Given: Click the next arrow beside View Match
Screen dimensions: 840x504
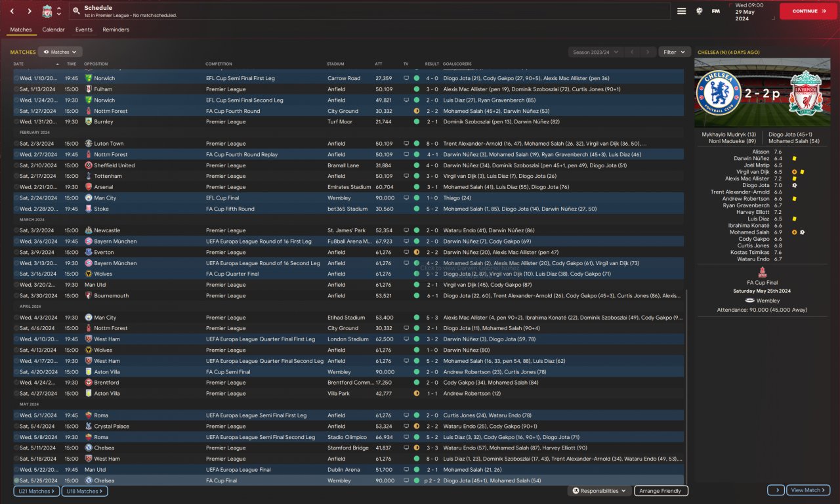Looking at the screenshot, I should pyautogui.click(x=776, y=490).
